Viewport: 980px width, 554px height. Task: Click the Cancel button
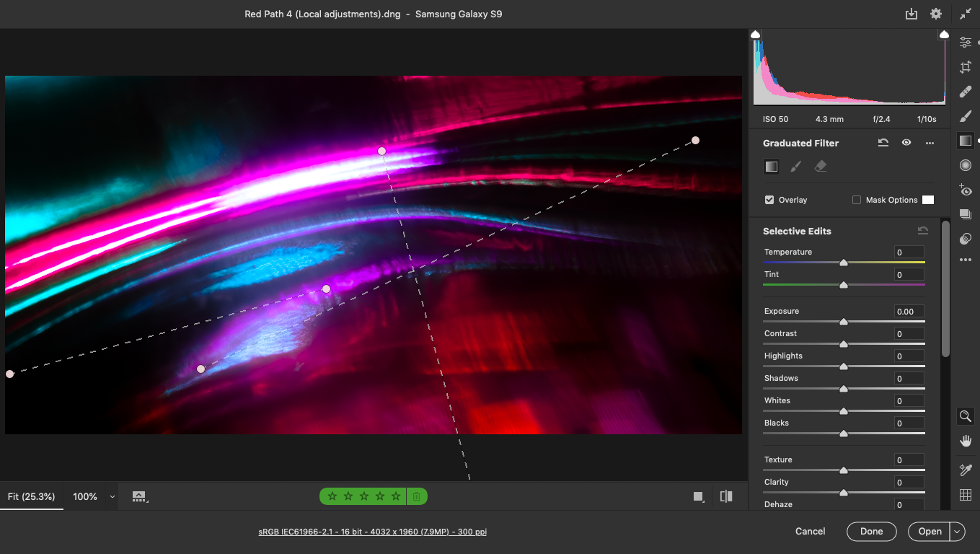(811, 532)
